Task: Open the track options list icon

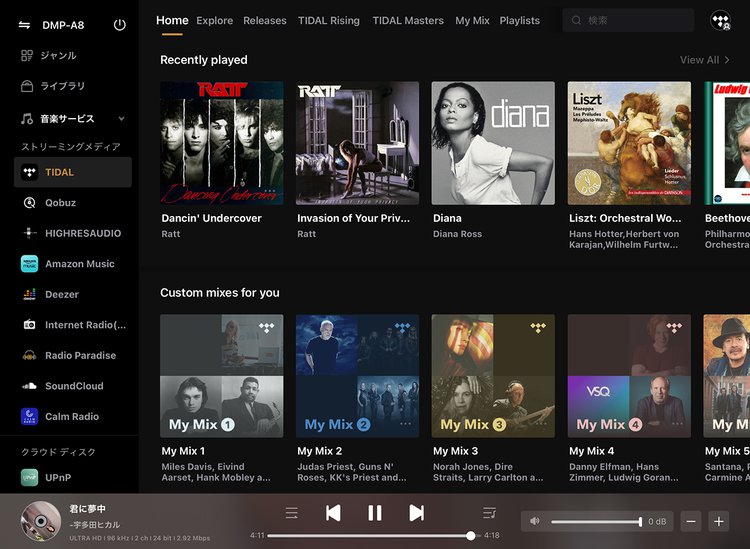Action: coord(291,513)
